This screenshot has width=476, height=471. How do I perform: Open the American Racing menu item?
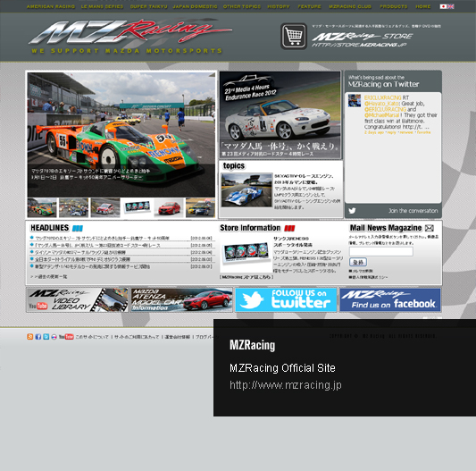(51, 6)
